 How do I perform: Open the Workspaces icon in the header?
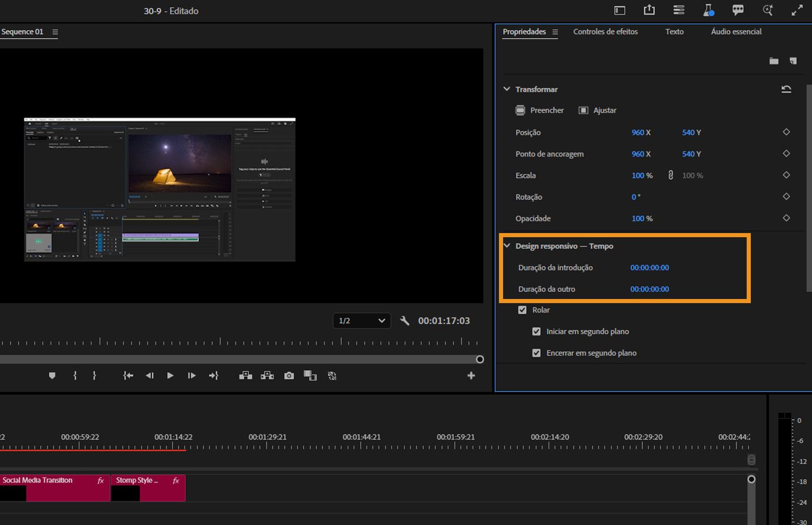[x=678, y=10]
